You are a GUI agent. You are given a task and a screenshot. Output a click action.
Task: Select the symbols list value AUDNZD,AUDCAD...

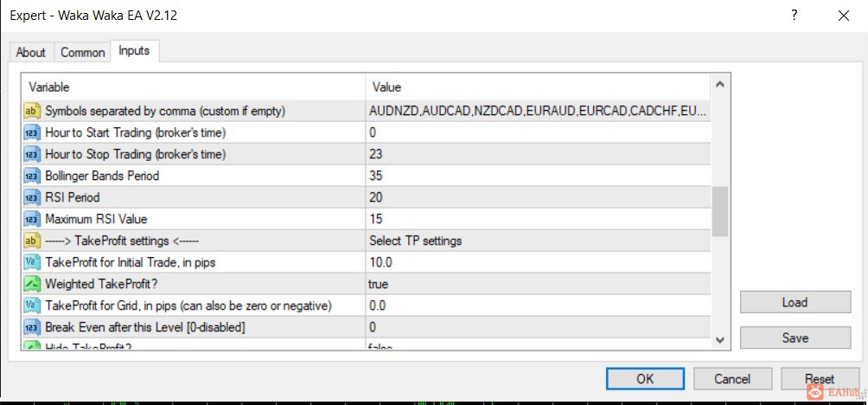pos(538,112)
